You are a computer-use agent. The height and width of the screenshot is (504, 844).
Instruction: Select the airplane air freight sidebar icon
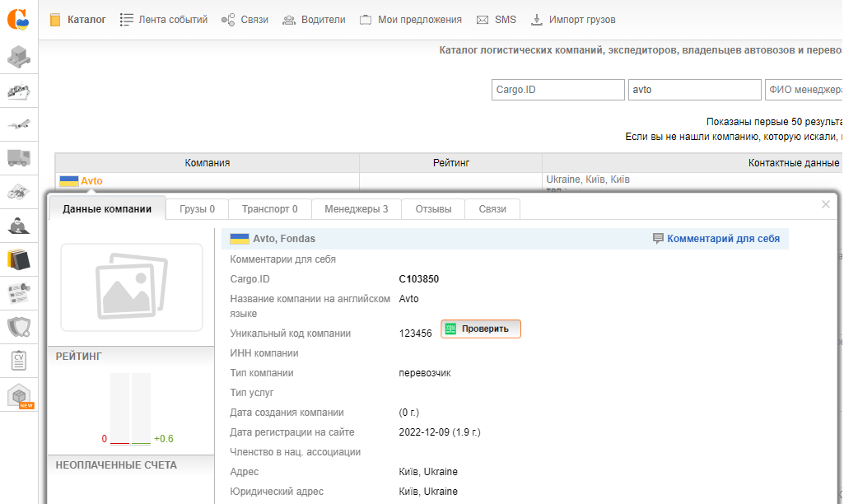pyautogui.click(x=19, y=124)
